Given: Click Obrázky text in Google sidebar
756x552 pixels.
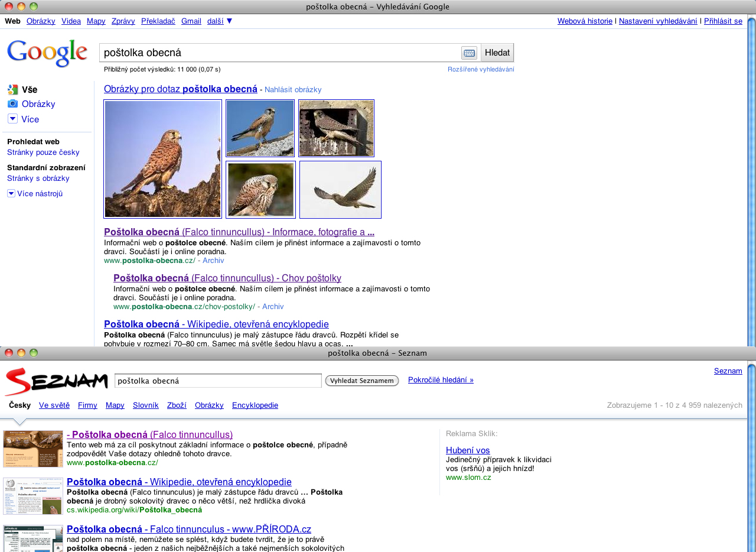Looking at the screenshot, I should pos(38,104).
